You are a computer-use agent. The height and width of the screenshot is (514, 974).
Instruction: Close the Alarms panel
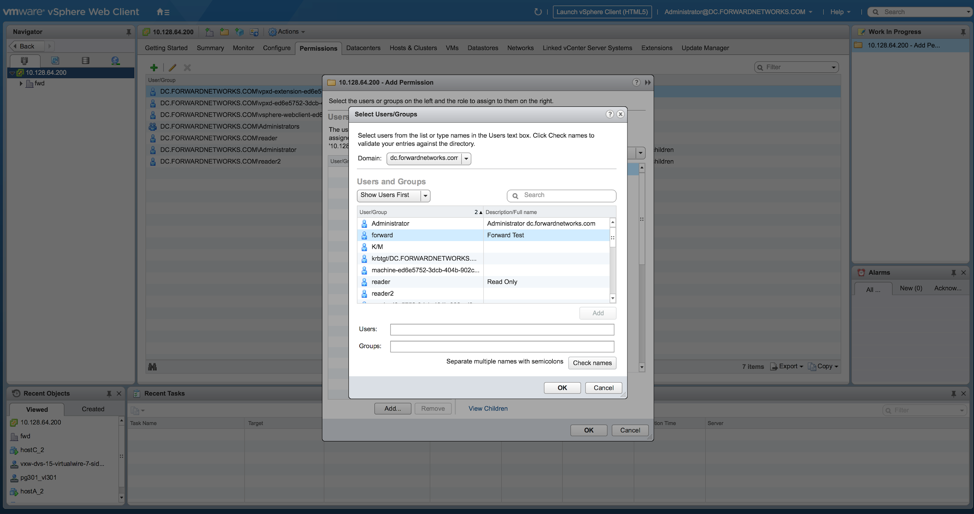(963, 272)
